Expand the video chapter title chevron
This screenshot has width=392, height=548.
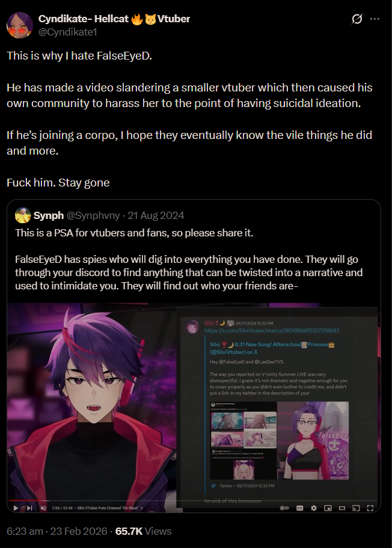[141, 508]
